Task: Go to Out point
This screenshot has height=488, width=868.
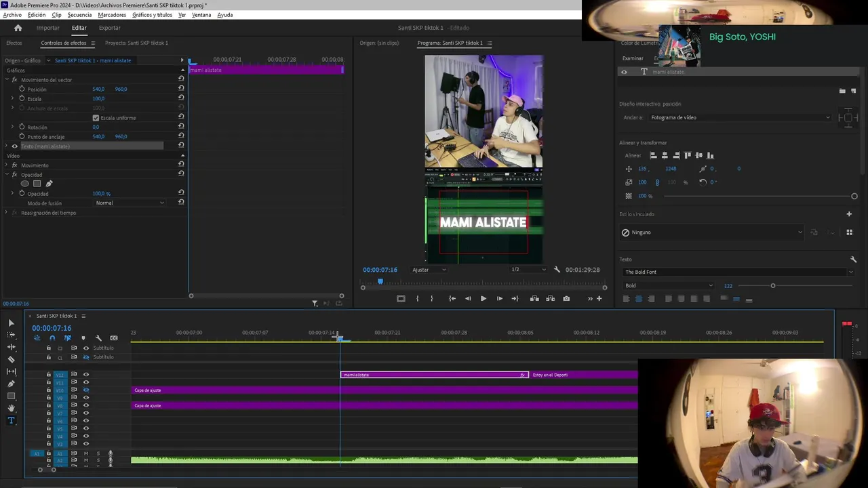Action: click(515, 298)
